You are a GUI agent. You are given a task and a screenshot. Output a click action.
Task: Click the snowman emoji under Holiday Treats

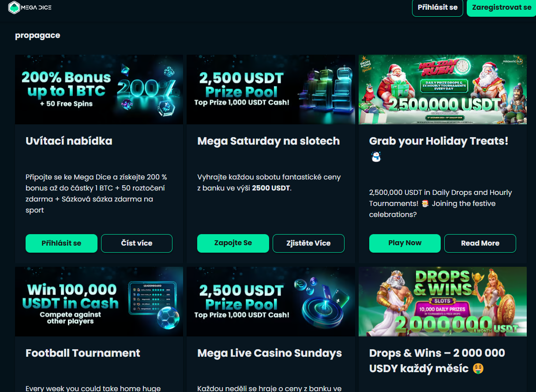tap(375, 157)
